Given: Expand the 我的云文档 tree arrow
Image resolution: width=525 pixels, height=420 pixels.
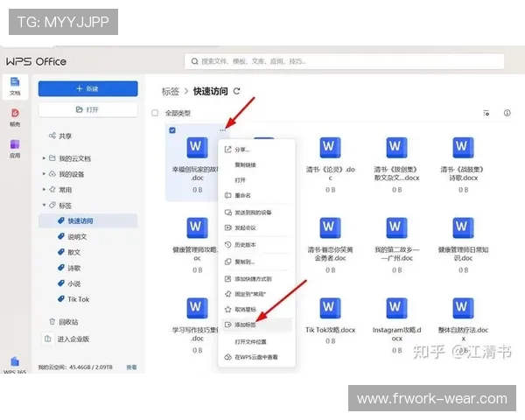Looking at the screenshot, I should (x=44, y=157).
